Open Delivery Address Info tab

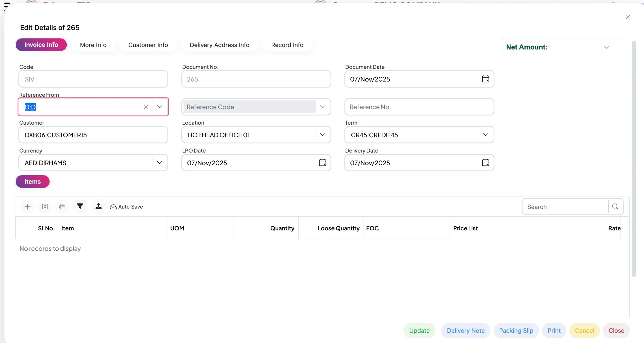[219, 45]
